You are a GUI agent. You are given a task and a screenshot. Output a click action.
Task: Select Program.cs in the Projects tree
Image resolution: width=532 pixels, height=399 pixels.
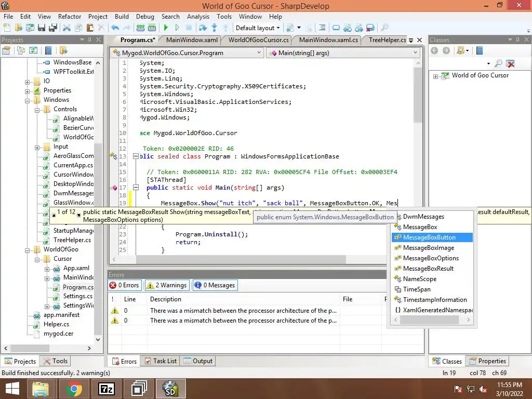click(78, 287)
